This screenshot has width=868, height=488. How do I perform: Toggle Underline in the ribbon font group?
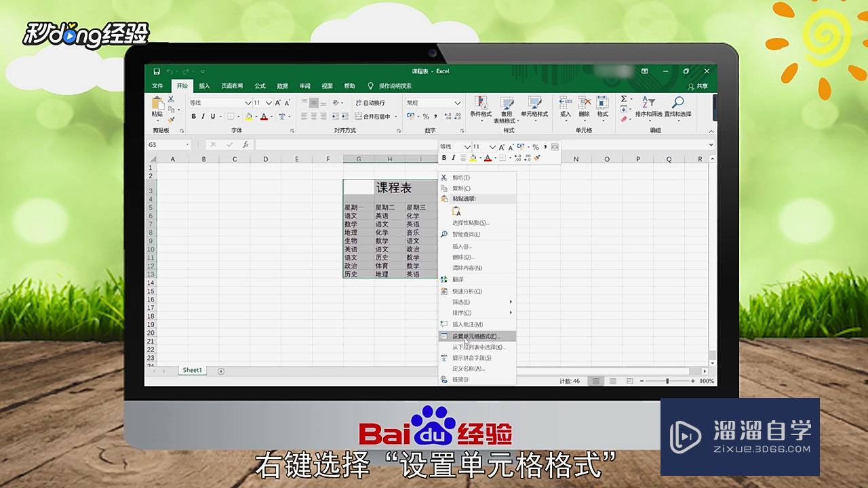212,117
